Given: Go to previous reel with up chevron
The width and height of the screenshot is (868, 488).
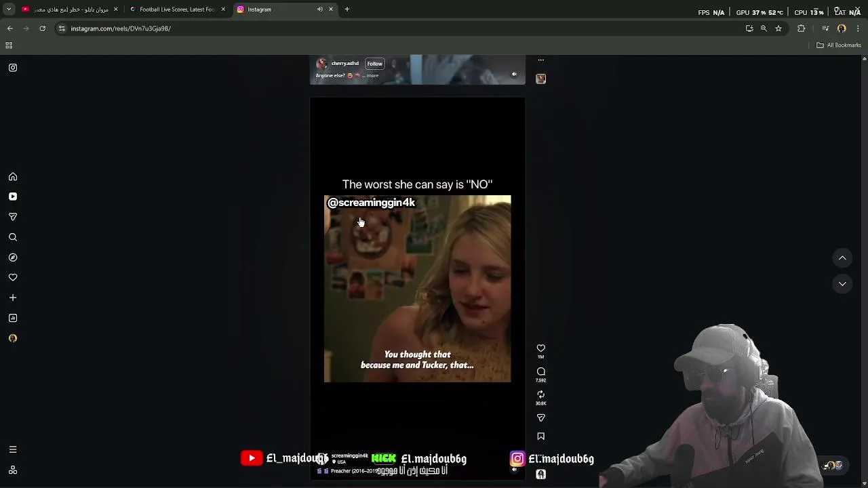Looking at the screenshot, I should [842, 258].
